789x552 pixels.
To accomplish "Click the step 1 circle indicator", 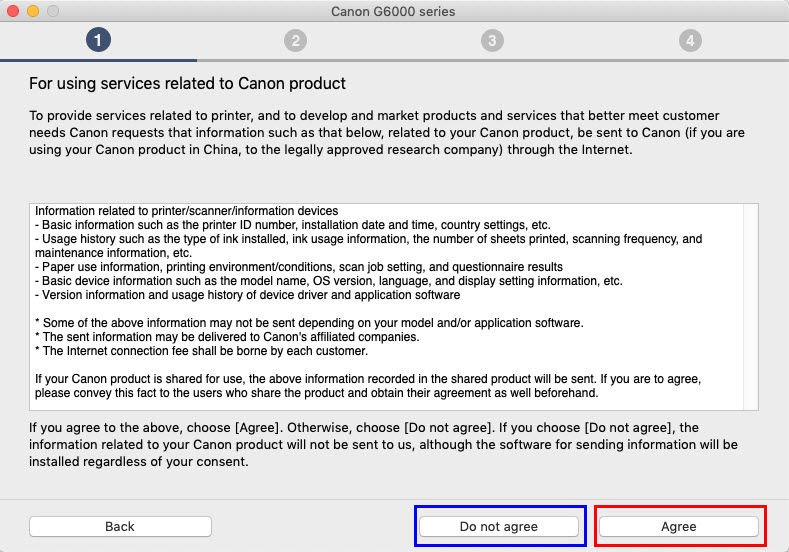I will pos(98,40).
